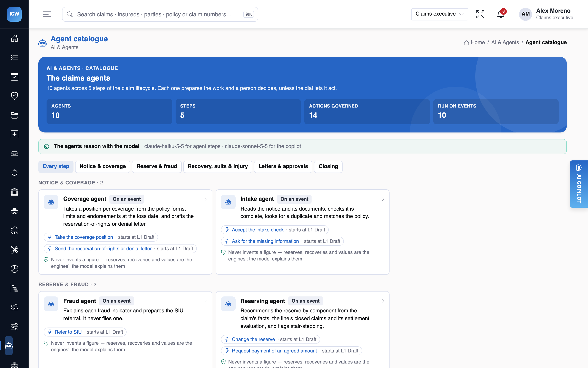Open the car icon in the sidebar

click(14, 154)
